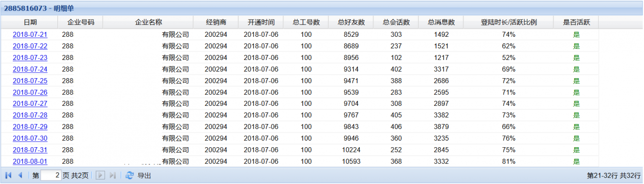Screen dimensions: 644x184
Task: Sort by the 总工号数 column header
Action: [306, 22]
